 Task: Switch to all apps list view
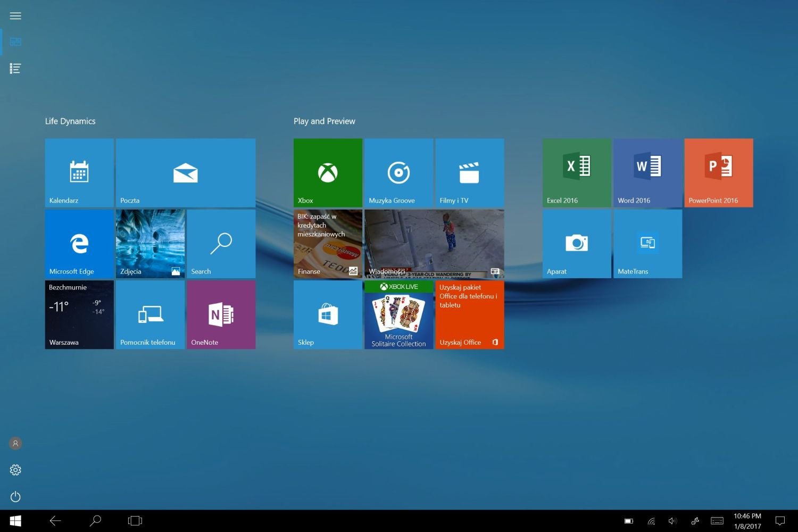pos(15,68)
